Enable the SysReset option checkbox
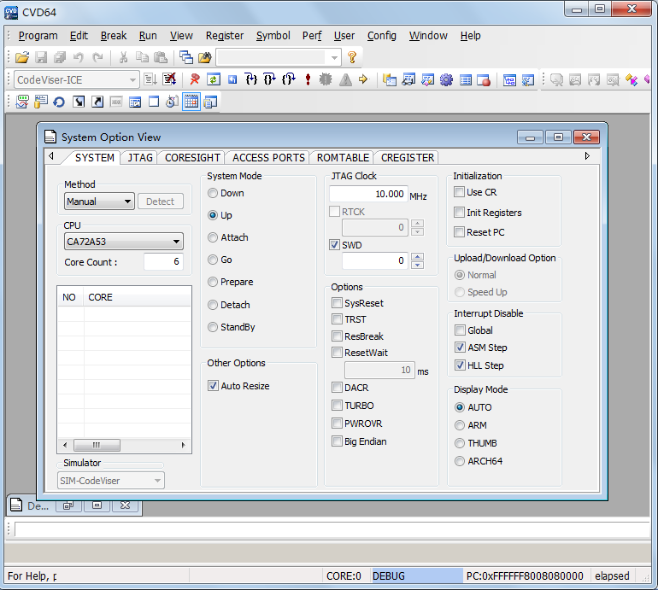The height and width of the screenshot is (591, 658). (337, 303)
